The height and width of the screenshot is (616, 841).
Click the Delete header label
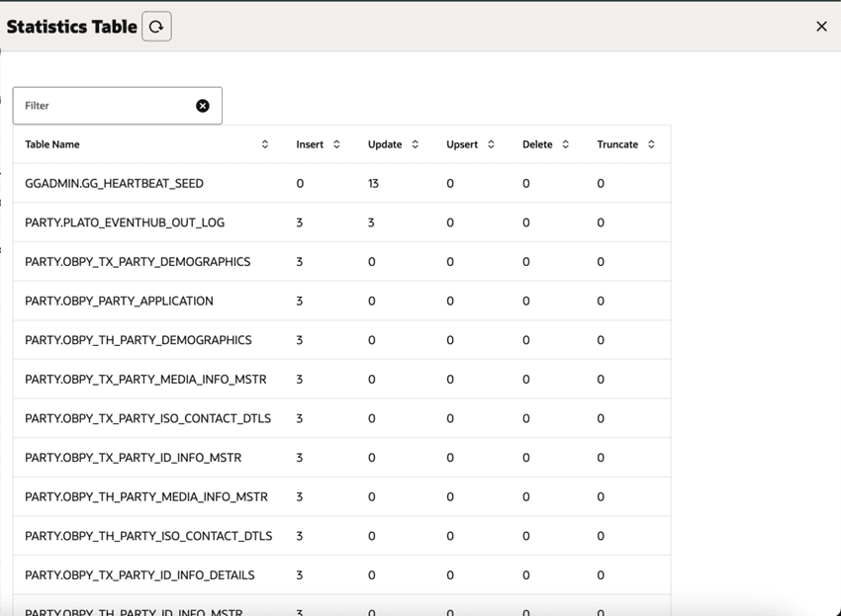coord(537,144)
